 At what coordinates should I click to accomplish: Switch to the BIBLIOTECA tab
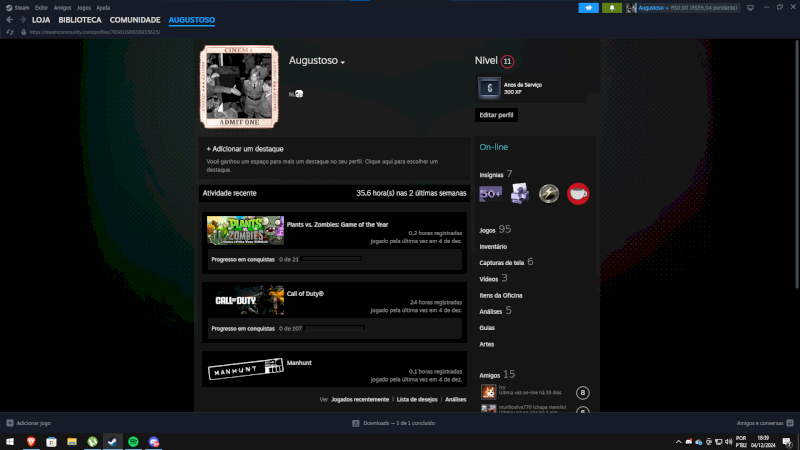[x=79, y=20]
